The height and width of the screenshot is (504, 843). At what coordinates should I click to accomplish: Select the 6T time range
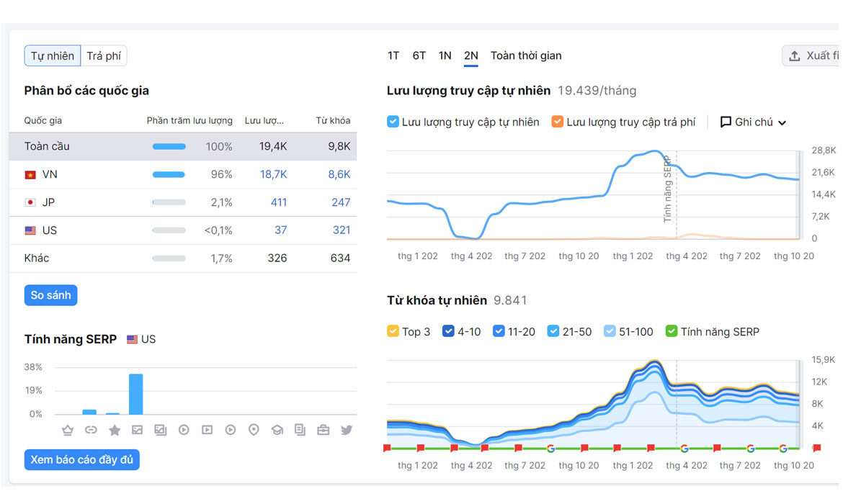(419, 56)
